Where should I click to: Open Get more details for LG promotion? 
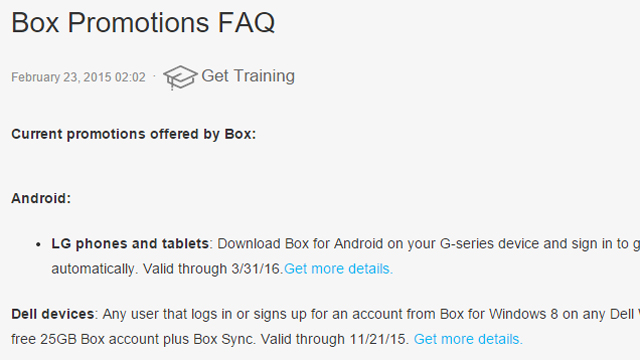pyautogui.click(x=338, y=269)
